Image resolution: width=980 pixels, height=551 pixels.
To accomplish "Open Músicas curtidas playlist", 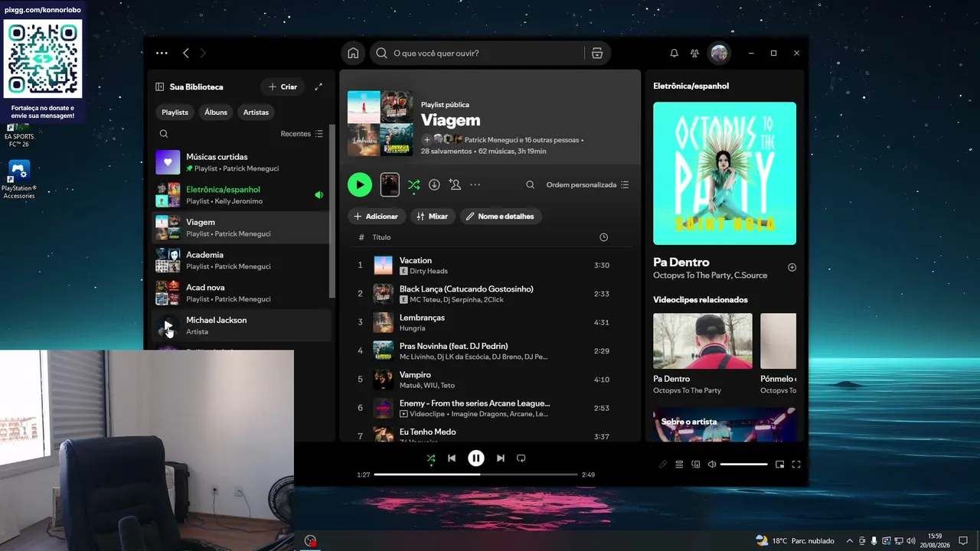I will (x=240, y=162).
